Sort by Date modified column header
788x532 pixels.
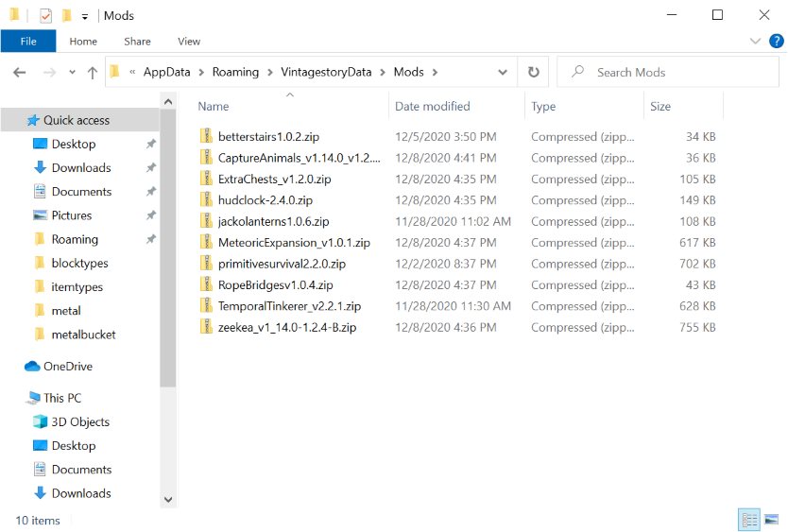coord(432,107)
